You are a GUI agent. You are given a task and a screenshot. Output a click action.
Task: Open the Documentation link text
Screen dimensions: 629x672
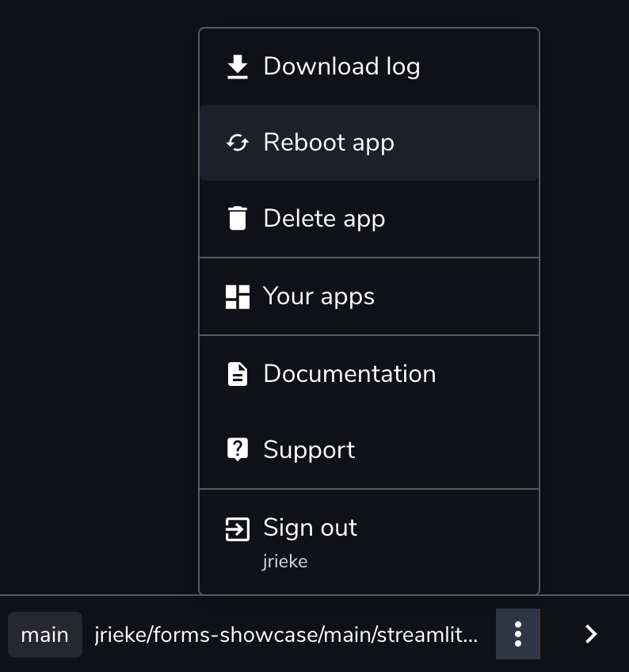349,374
